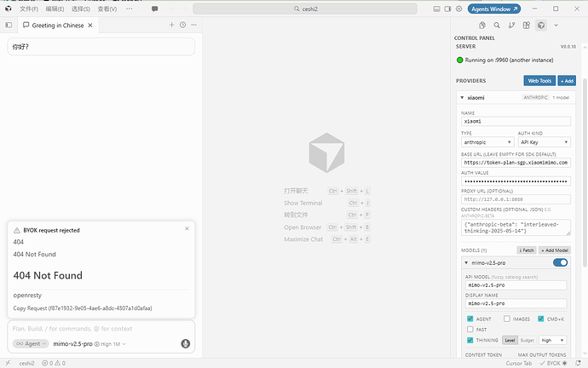
Task: Check the FAST checkbox
Action: coord(470,330)
